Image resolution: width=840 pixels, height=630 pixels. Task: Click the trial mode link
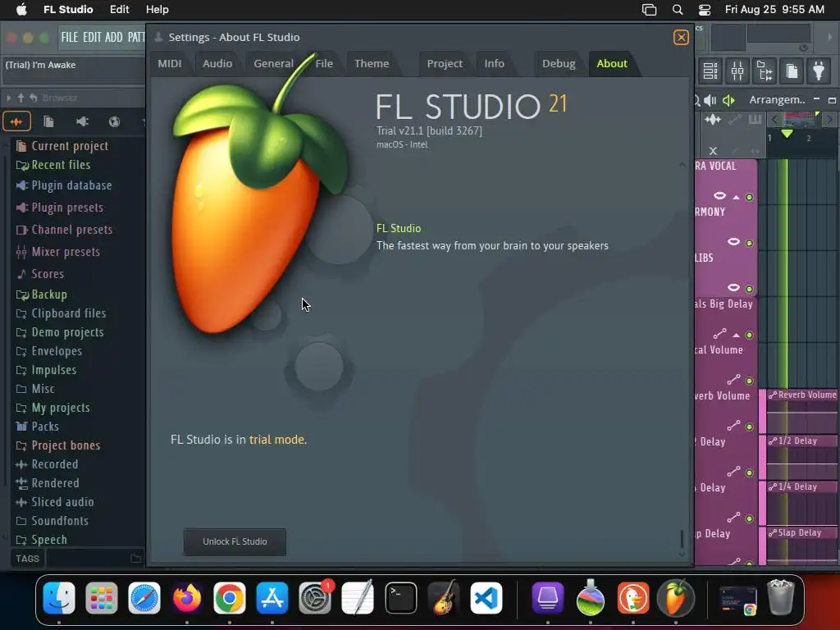(x=277, y=440)
